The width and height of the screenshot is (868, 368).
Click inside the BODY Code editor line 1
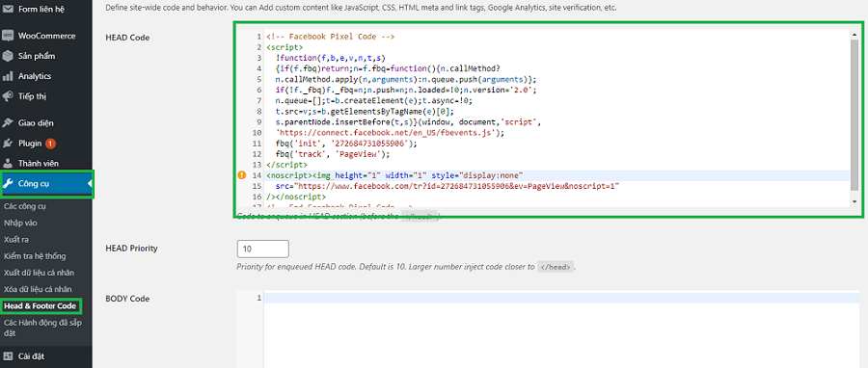562,299
